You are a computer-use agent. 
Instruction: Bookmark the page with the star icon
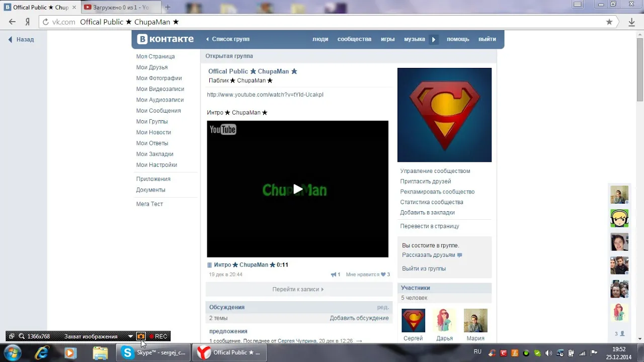pyautogui.click(x=609, y=22)
